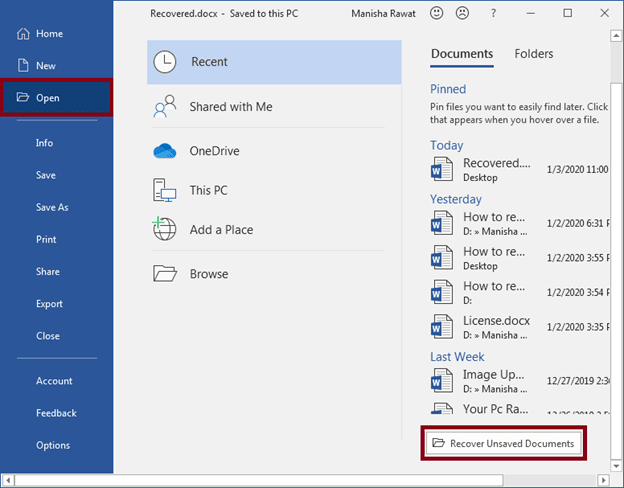Image resolution: width=624 pixels, height=488 pixels.
Task: Click the Last Week section heading
Action: [457, 357]
